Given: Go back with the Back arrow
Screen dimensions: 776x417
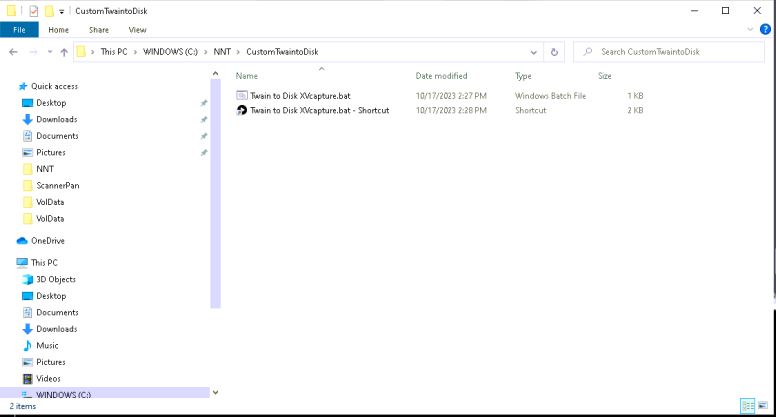Looking at the screenshot, I should (13, 52).
